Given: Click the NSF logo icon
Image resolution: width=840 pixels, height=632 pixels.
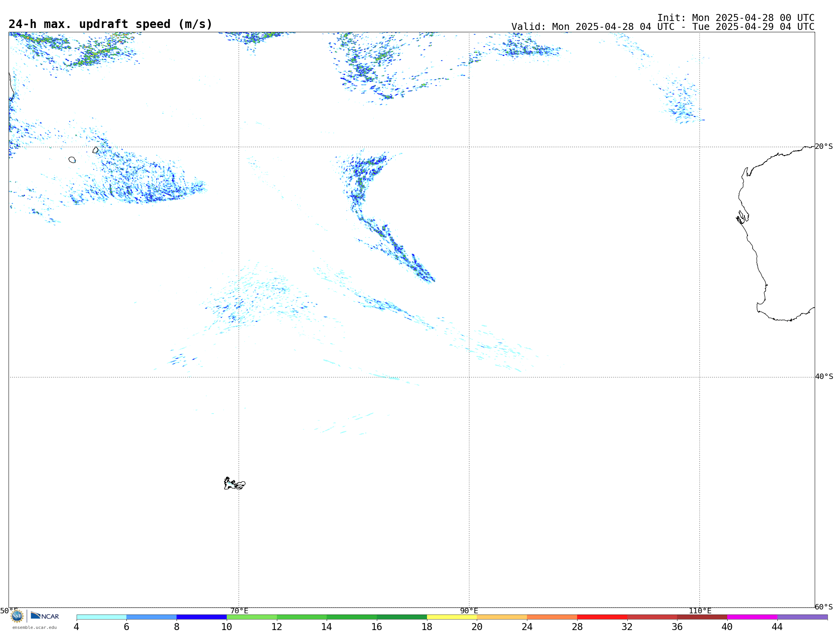Looking at the screenshot, I should tap(17, 616).
